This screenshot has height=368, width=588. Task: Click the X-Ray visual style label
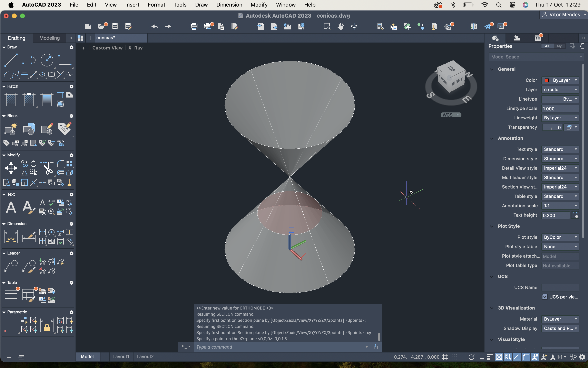135,48
